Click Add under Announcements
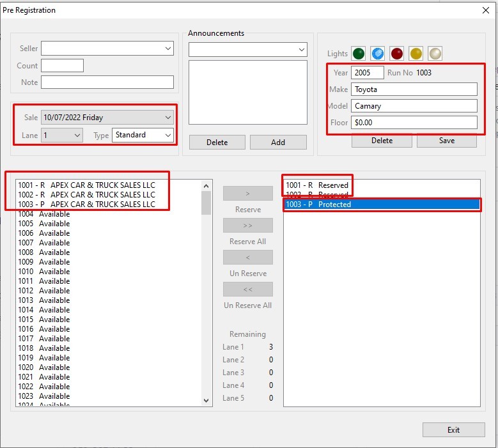This screenshot has height=448, width=498. click(x=278, y=142)
